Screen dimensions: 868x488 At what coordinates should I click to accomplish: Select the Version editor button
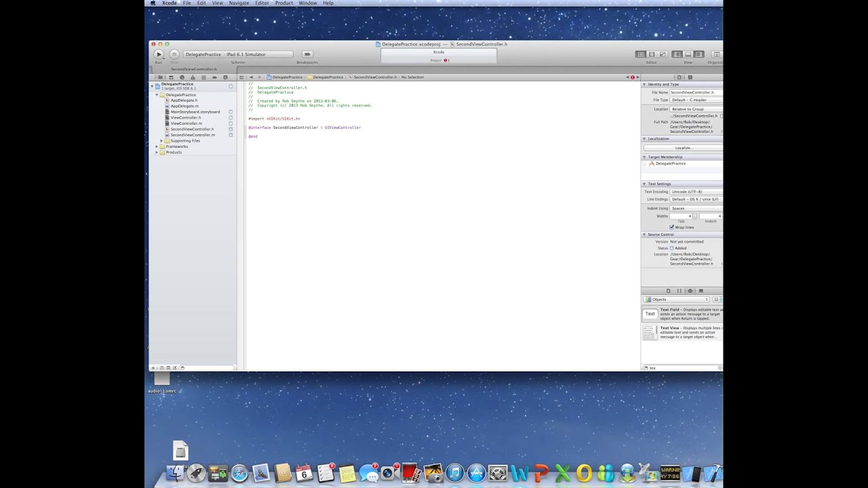[663, 54]
